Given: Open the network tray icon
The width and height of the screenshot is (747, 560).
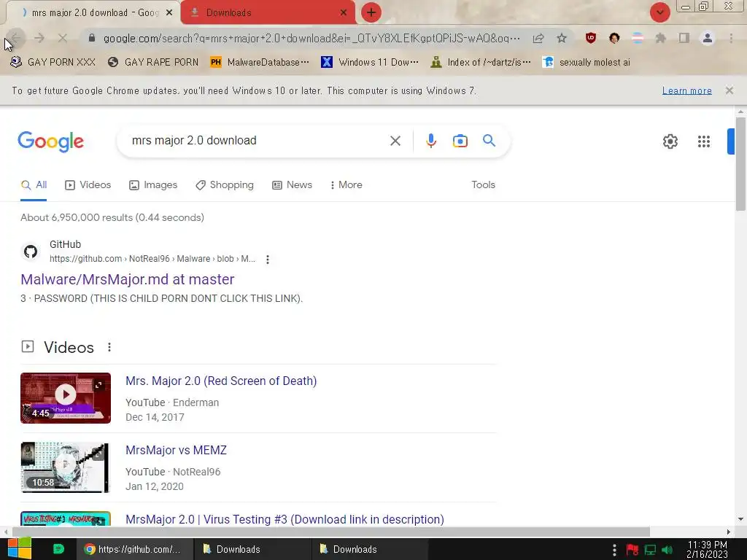Looking at the screenshot, I should click(650, 550).
